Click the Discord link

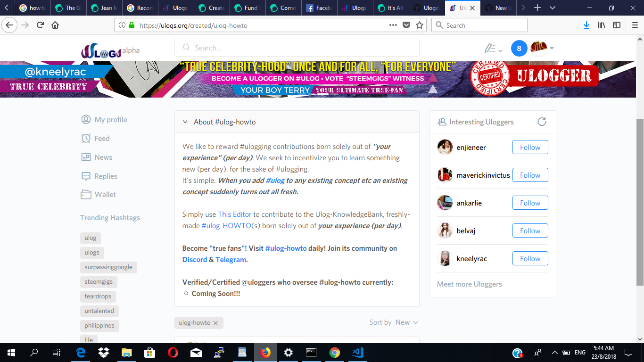195,260
